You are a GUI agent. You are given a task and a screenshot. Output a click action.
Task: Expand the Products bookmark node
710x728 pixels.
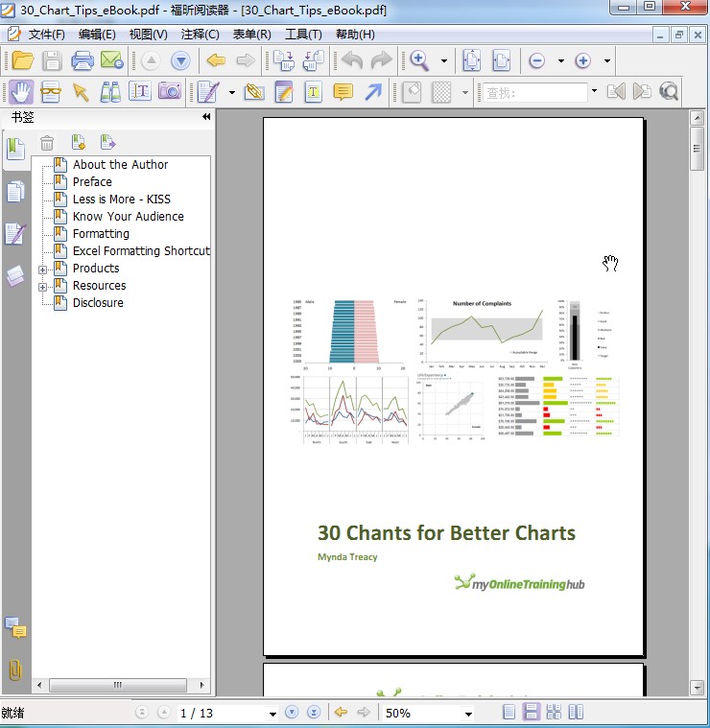click(x=42, y=270)
